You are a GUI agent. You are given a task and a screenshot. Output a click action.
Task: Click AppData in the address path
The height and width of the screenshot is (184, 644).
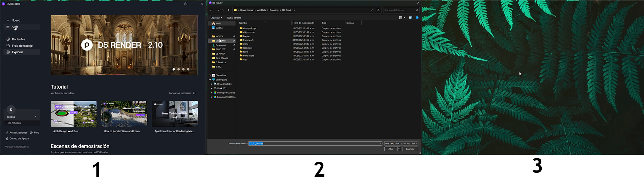click(x=261, y=10)
